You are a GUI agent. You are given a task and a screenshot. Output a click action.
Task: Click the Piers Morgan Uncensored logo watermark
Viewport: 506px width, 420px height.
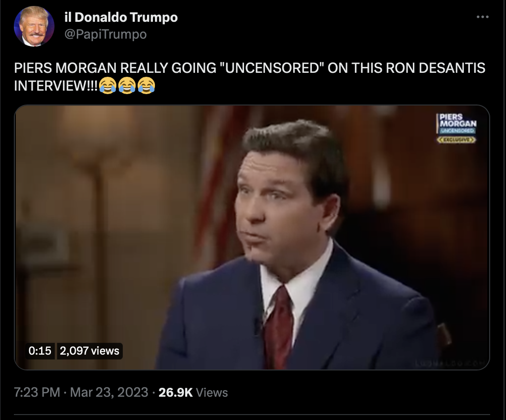point(457,123)
